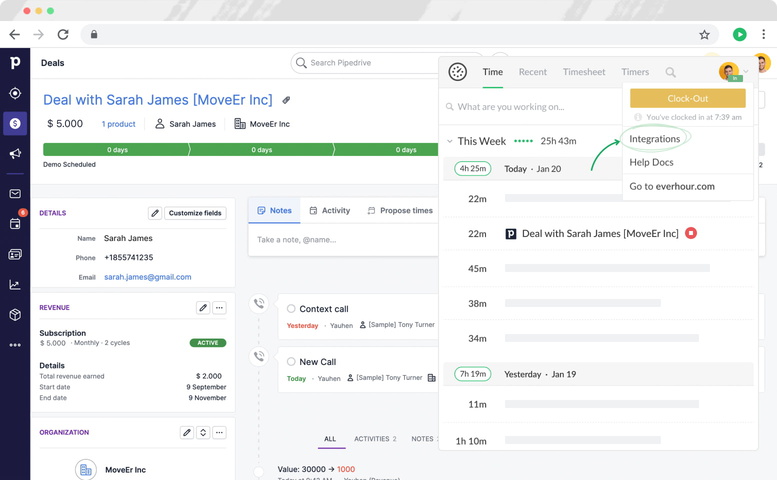The width and height of the screenshot is (777, 480).
Task: Open Everhour user avatar dropdown
Action: 732,72
